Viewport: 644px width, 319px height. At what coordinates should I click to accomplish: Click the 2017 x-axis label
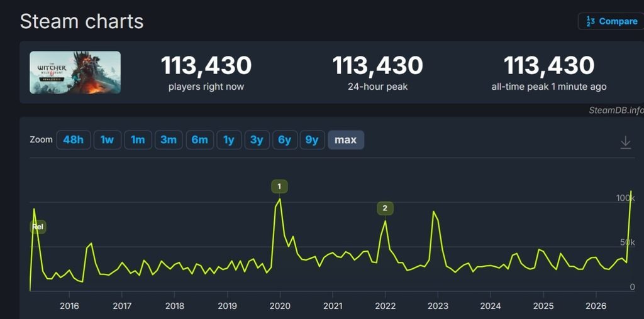point(121,306)
